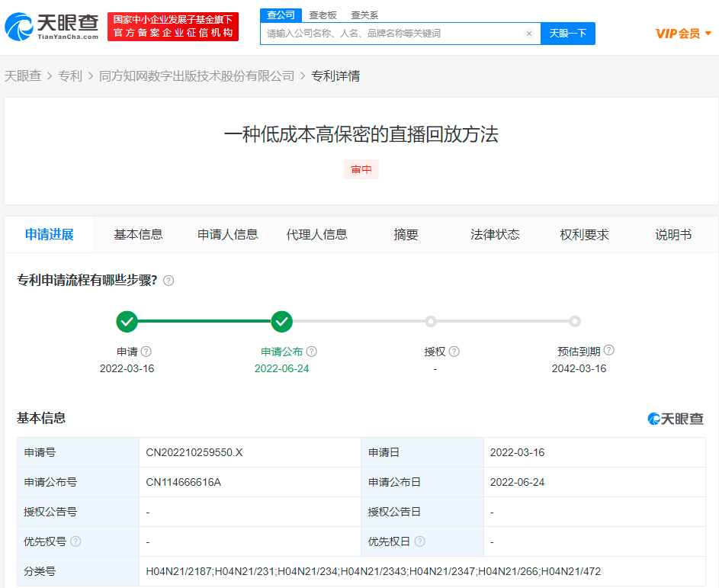Click help icon beside 优先权日
Screen dimensions: 719x588
(419, 541)
